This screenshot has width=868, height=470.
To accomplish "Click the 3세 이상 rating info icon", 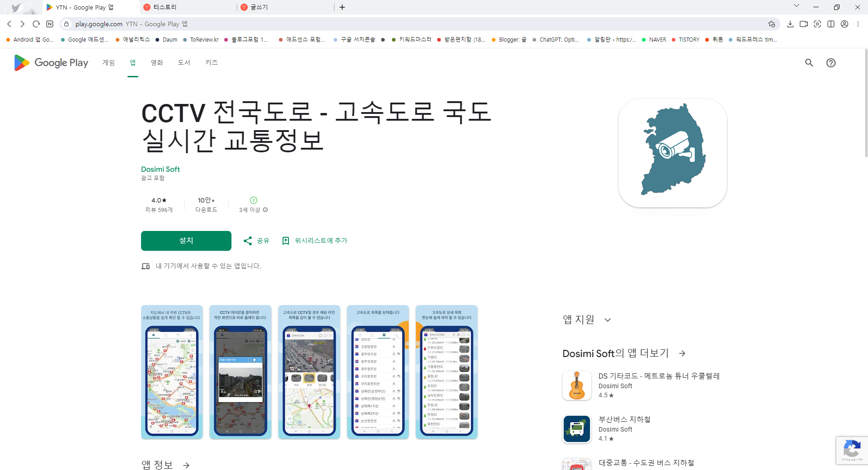I will [x=265, y=210].
